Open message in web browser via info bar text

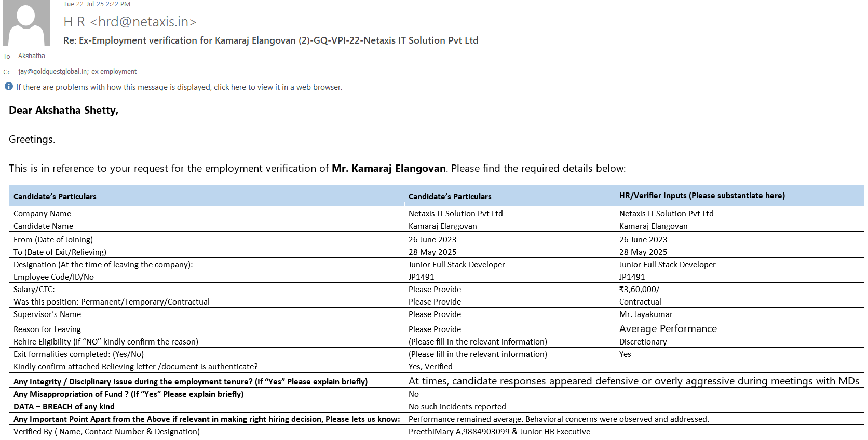click(x=179, y=87)
